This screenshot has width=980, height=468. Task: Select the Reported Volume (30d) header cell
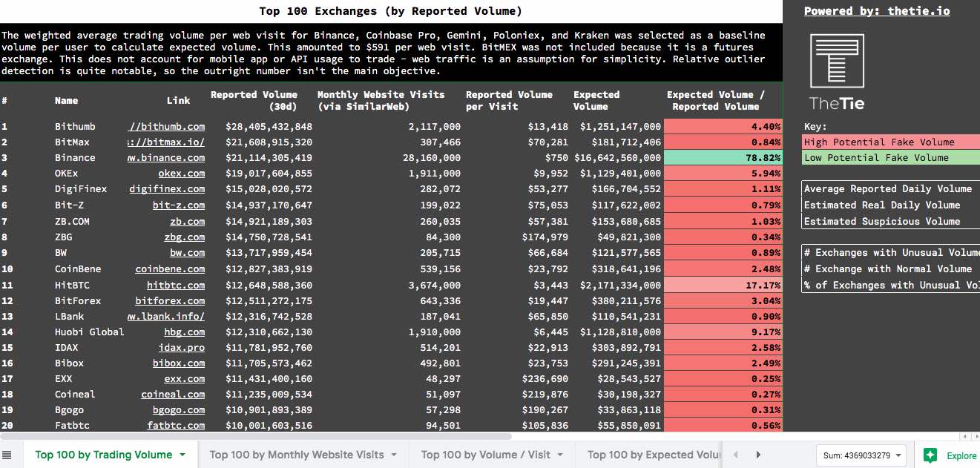pyautogui.click(x=254, y=100)
